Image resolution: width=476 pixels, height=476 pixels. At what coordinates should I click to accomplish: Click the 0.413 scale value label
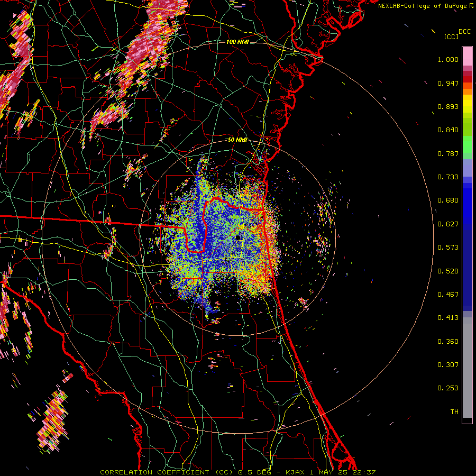pyautogui.click(x=448, y=318)
